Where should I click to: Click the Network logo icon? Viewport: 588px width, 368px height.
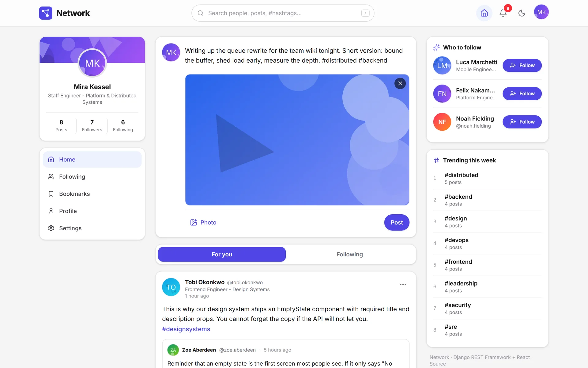pos(46,13)
